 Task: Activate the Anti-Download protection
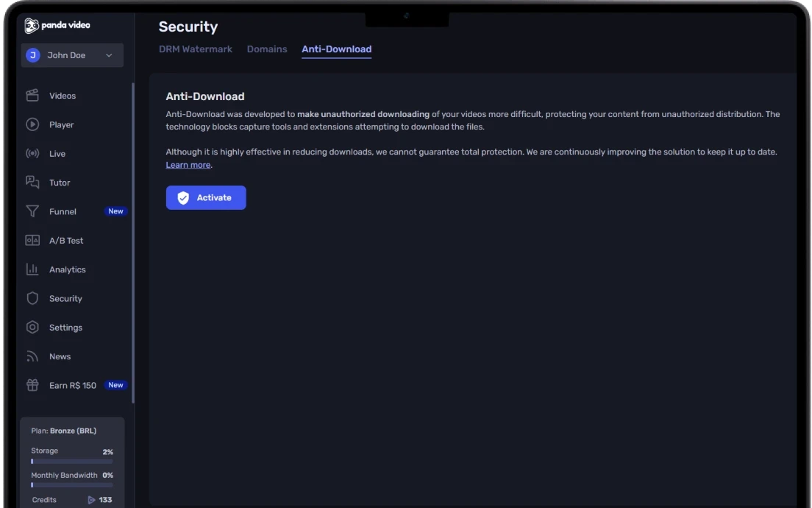pyautogui.click(x=206, y=197)
